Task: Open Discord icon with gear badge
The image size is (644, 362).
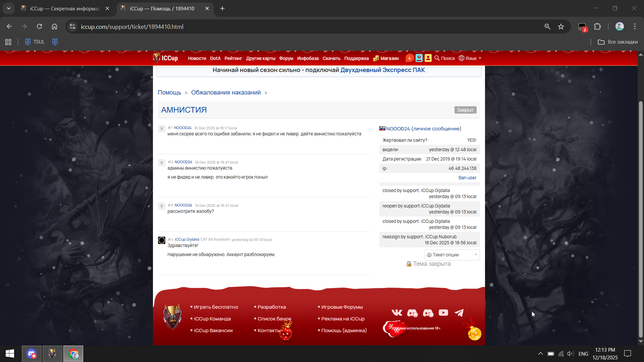Action: coord(428,313)
